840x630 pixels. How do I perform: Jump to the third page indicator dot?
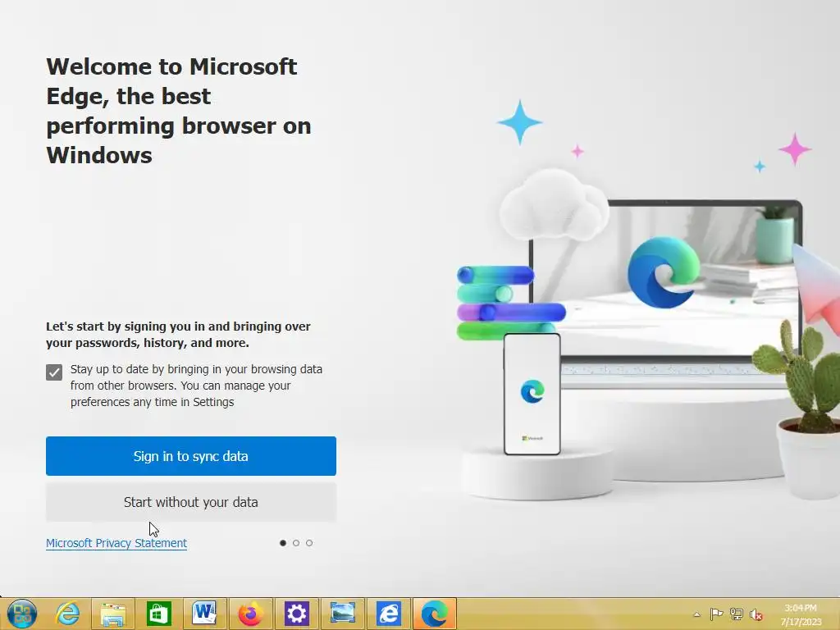[x=309, y=543]
